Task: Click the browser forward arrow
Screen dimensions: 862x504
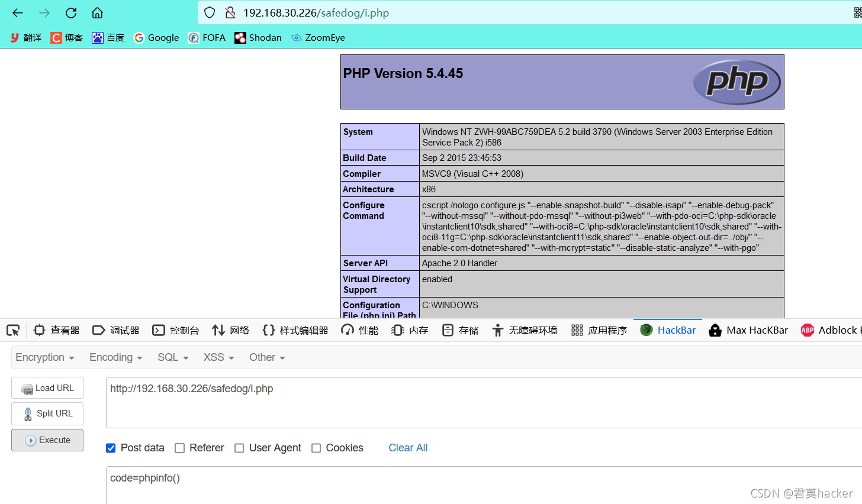Action: [x=44, y=13]
